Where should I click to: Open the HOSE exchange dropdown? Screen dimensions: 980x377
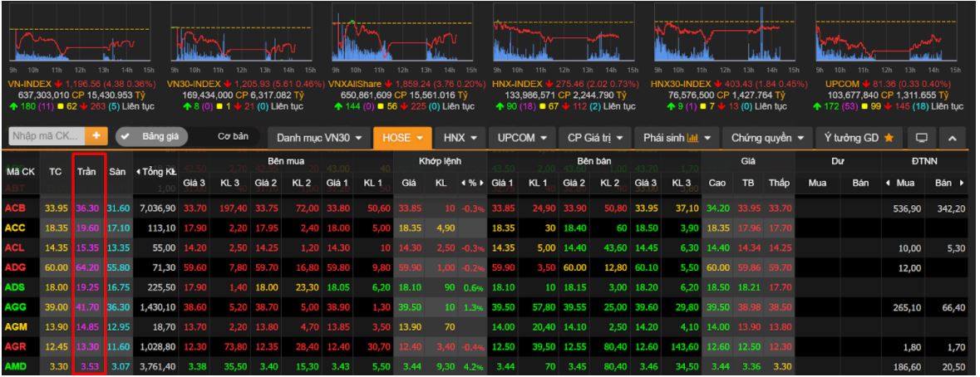(401, 135)
